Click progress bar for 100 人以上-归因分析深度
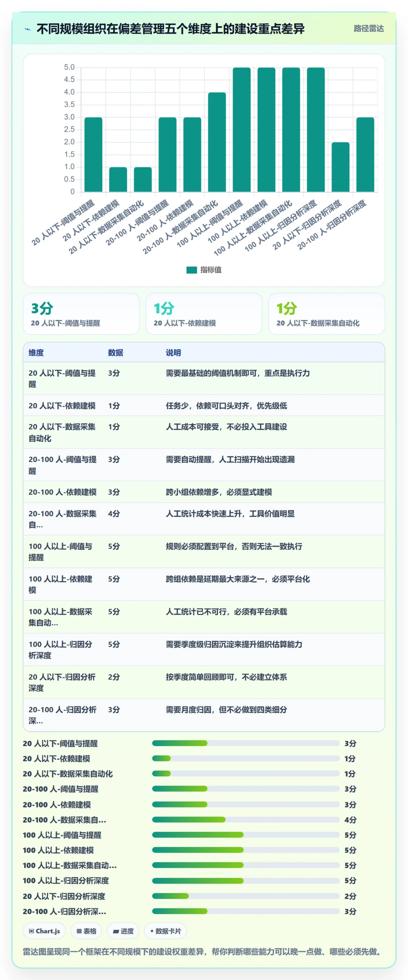Screen dimensions: 408x980 tap(245, 880)
